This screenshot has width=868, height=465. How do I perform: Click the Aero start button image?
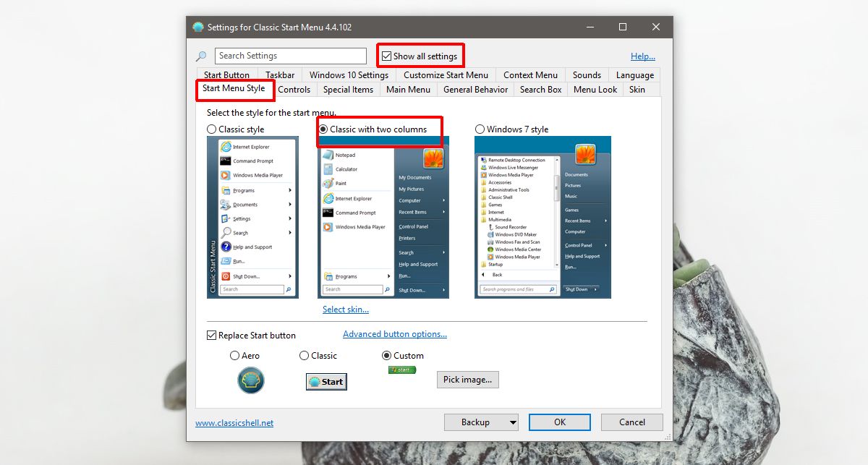tap(251, 380)
